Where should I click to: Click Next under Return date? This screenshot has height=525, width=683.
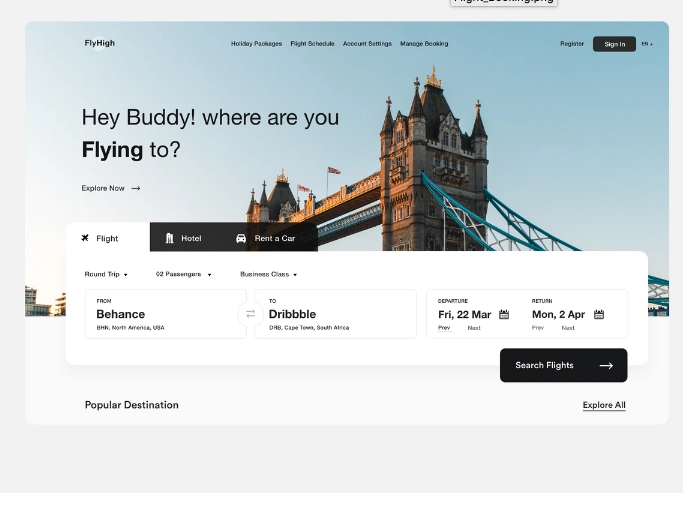point(568,328)
